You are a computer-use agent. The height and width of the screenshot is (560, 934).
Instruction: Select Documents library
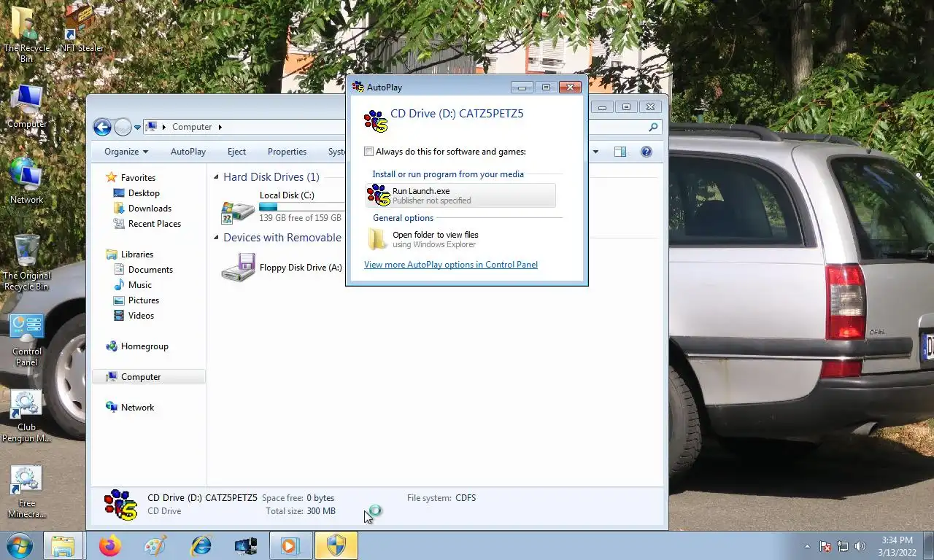(x=150, y=270)
